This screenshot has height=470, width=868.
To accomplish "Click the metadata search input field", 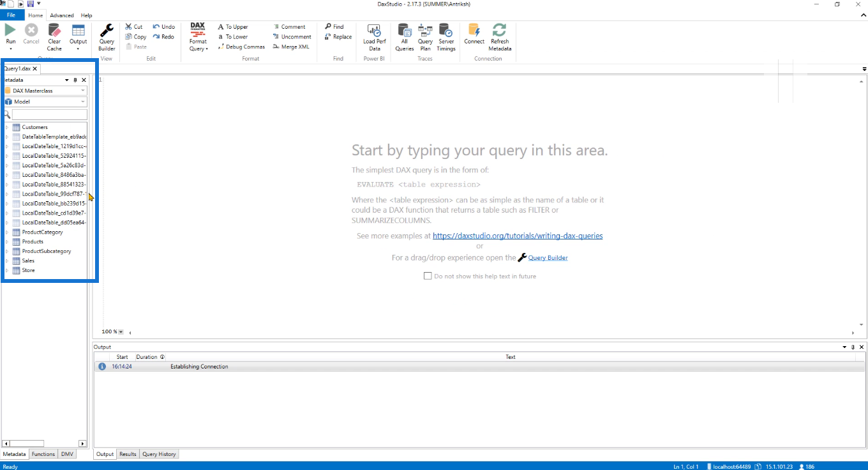I will coord(49,114).
